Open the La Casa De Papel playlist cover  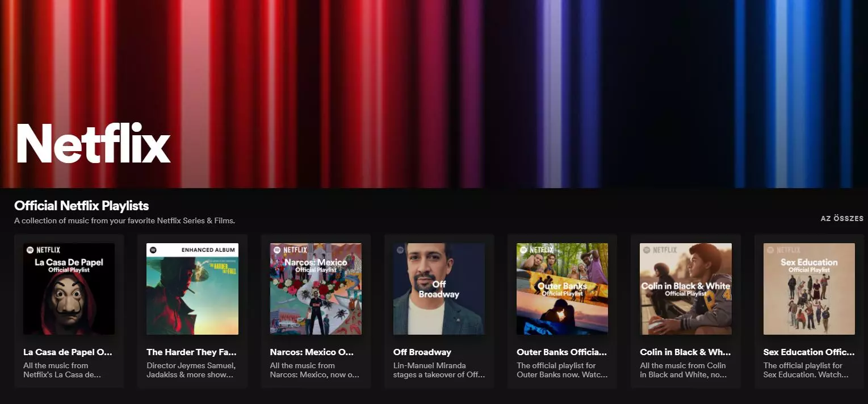(x=69, y=289)
